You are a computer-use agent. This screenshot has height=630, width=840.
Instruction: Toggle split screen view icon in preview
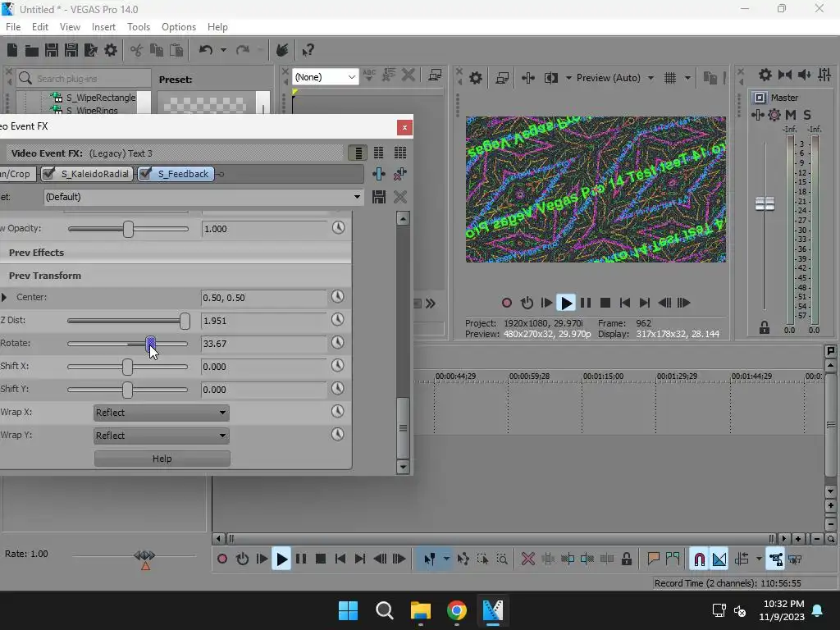[x=550, y=78]
